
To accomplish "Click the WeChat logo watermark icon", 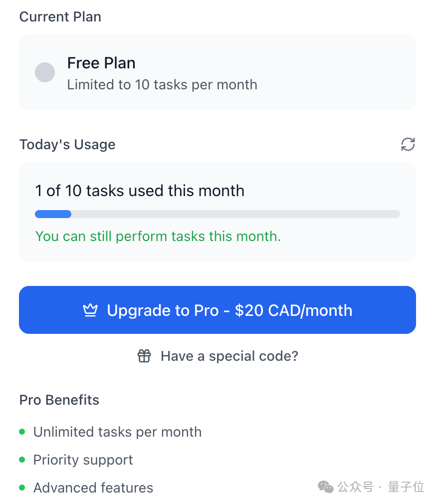I will click(326, 487).
